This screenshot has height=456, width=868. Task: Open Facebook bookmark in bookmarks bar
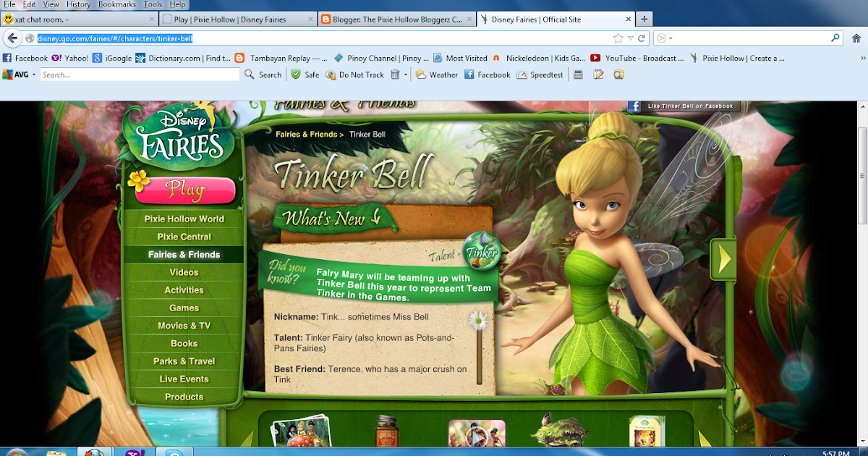point(25,58)
